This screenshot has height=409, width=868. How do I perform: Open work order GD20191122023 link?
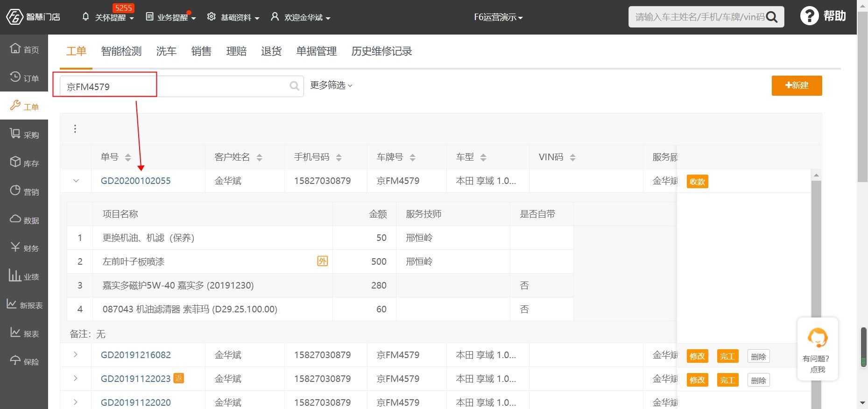pos(136,379)
